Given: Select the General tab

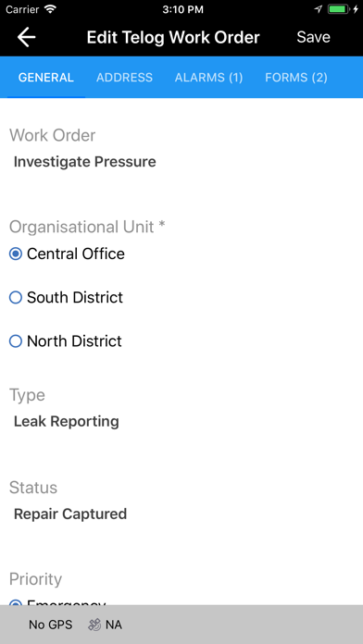Looking at the screenshot, I should click(x=46, y=77).
